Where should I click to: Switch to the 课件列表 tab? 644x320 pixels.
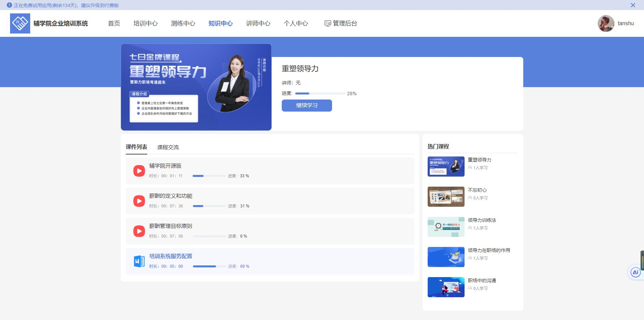pyautogui.click(x=137, y=147)
